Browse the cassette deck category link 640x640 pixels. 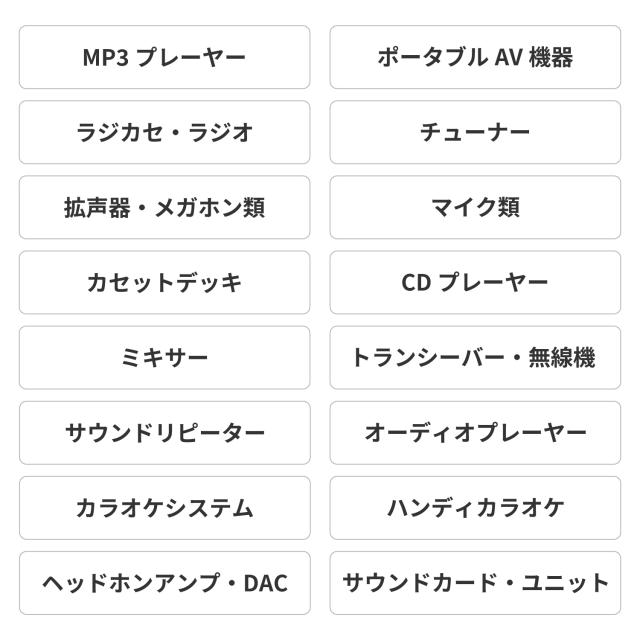click(164, 282)
